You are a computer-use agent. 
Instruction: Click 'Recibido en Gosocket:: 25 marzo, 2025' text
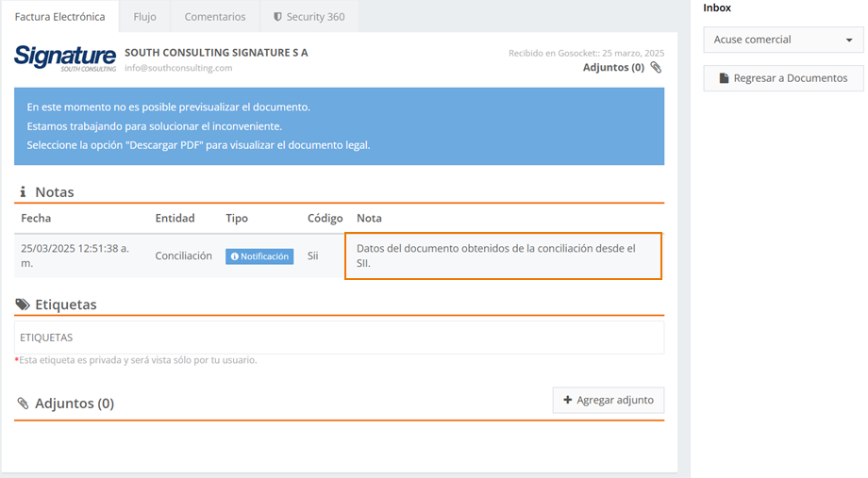586,53
